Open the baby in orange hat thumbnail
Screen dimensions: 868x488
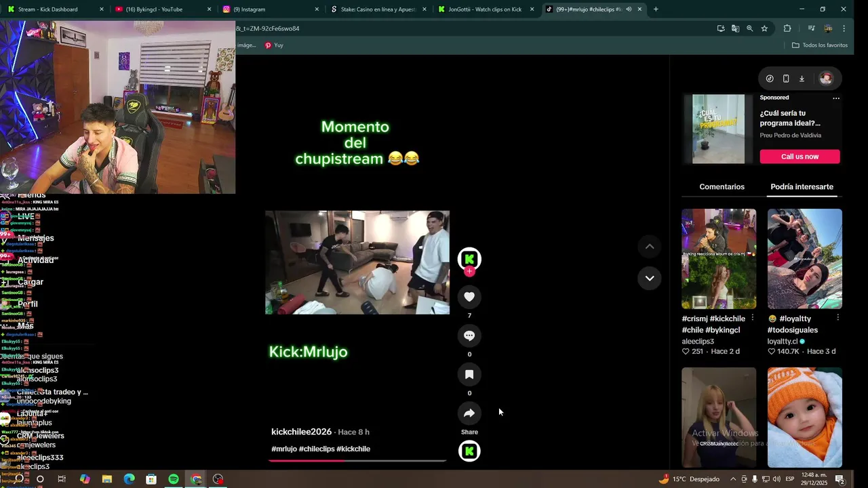tap(804, 418)
